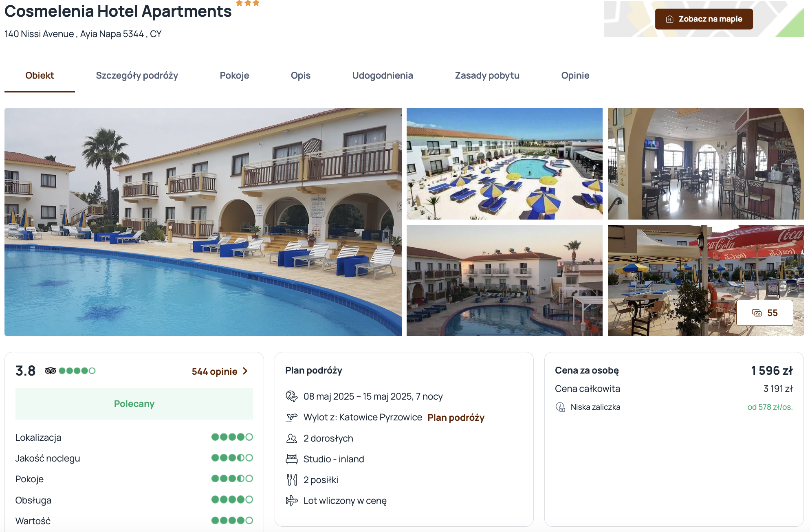810x532 pixels.
Task: Open the Zobacz na mapie button
Action: (x=704, y=19)
